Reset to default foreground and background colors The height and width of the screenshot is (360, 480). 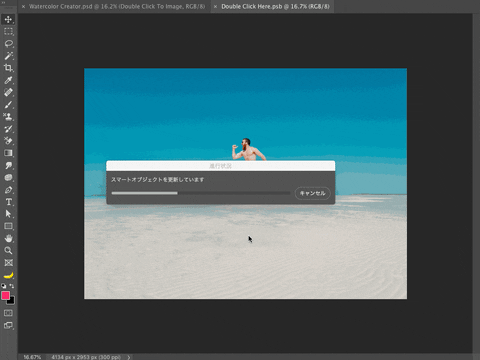4,286
